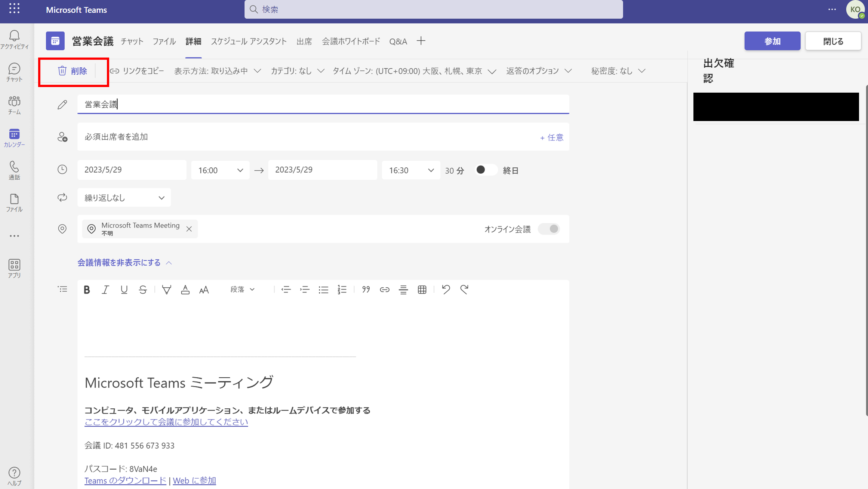Open Activity in the left sidebar
The width and height of the screenshot is (868, 489).
(x=14, y=39)
